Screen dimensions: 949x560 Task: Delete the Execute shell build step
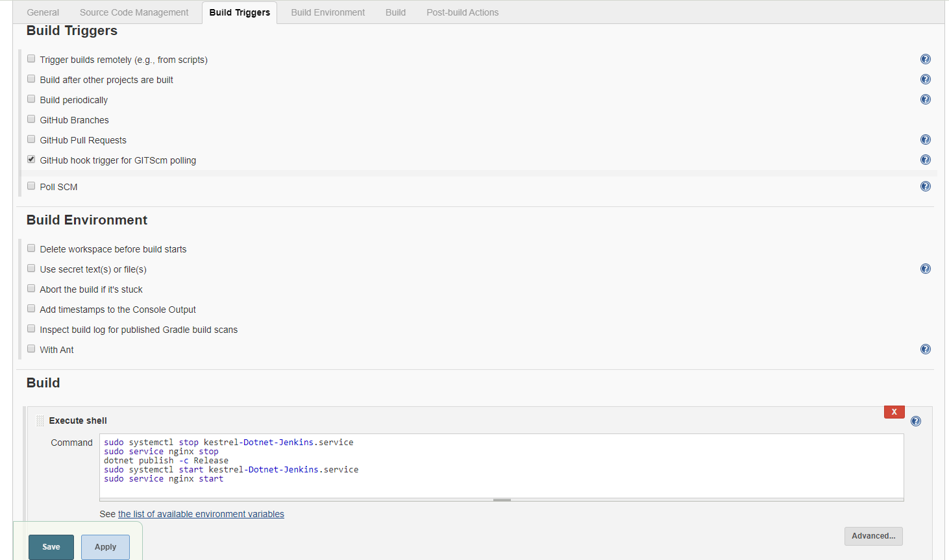click(894, 412)
